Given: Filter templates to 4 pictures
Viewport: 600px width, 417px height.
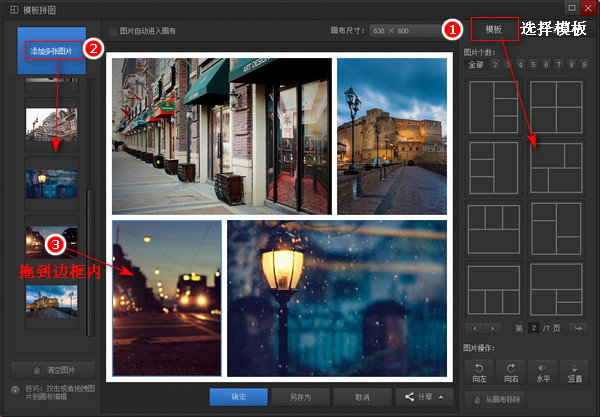Looking at the screenshot, I should (520, 65).
